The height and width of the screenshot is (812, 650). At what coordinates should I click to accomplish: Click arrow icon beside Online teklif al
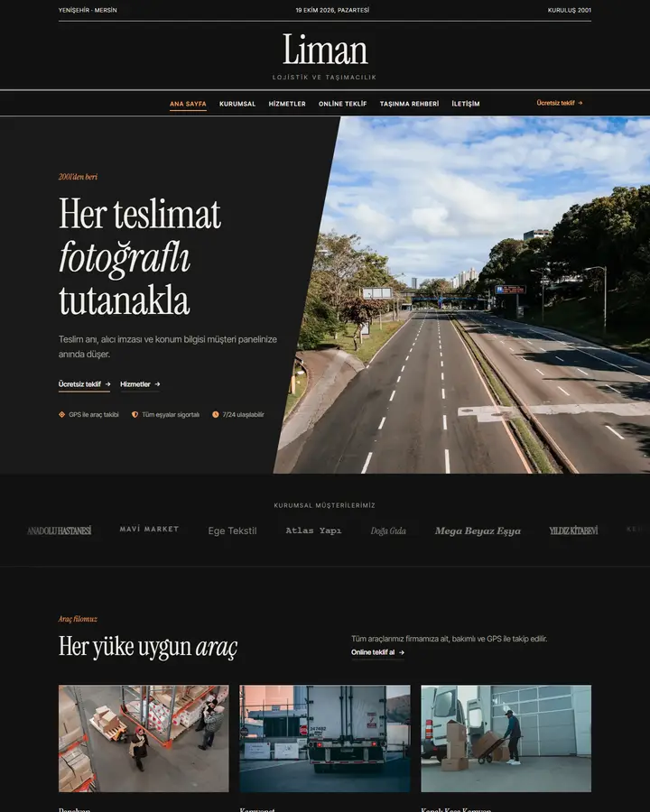pyautogui.click(x=401, y=652)
